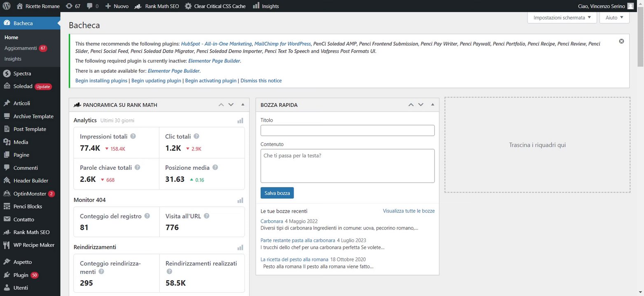
Task: Click the Salva bozza button
Action: point(277,193)
